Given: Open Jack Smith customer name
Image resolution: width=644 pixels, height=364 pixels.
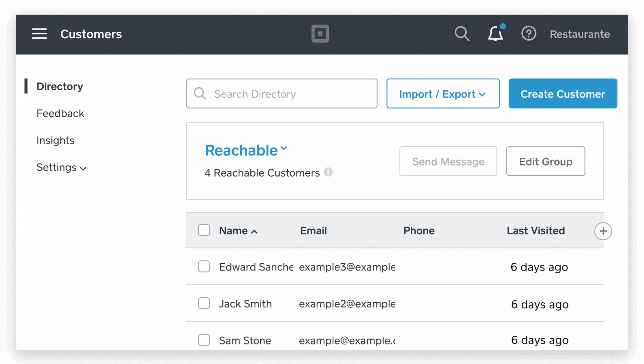Looking at the screenshot, I should (245, 304).
